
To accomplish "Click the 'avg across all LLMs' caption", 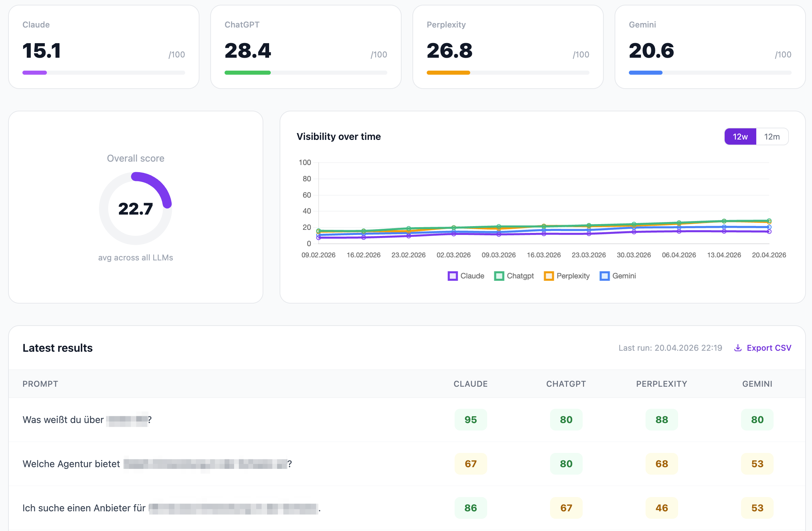I will 136,258.
